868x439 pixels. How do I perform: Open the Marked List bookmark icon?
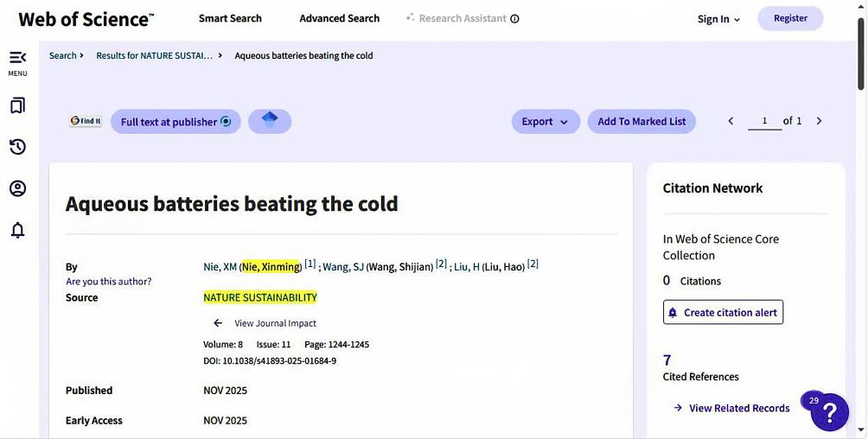click(17, 105)
